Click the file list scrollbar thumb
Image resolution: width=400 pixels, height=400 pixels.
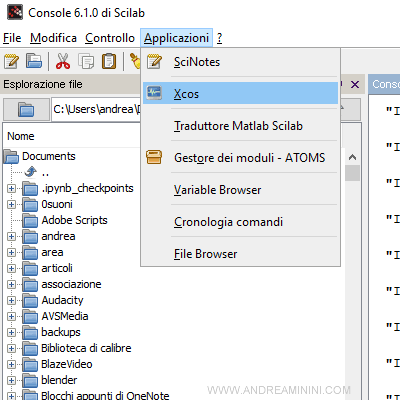point(352,173)
